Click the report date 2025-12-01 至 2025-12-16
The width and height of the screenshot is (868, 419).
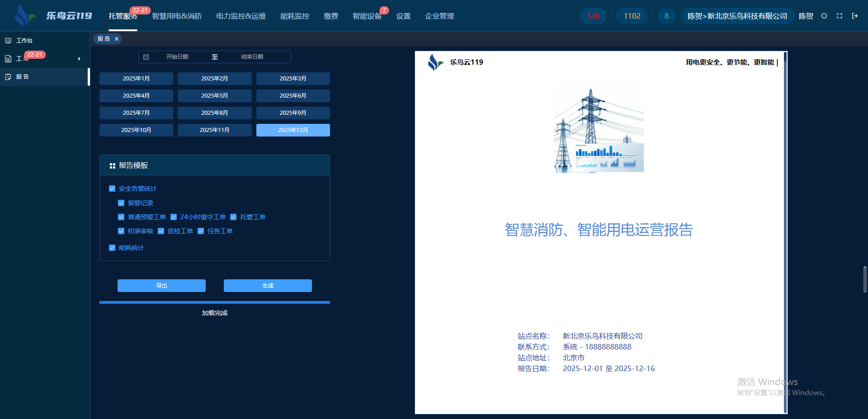609,369
